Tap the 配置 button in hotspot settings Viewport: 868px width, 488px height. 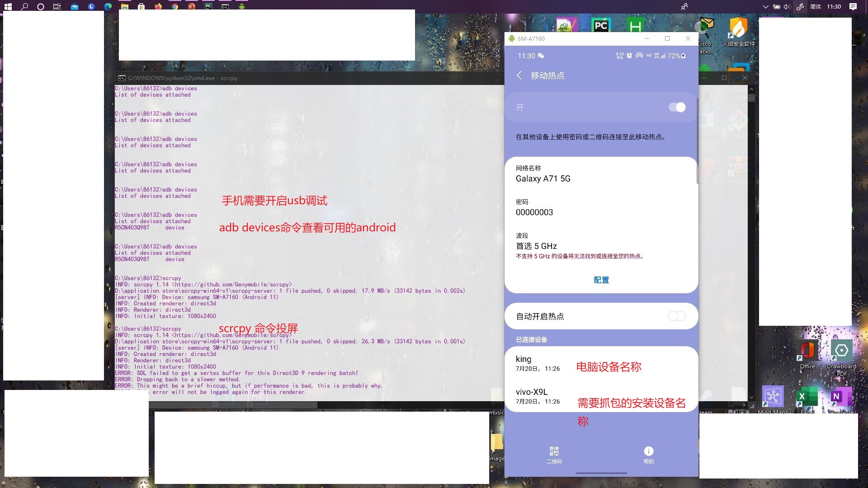click(x=601, y=280)
